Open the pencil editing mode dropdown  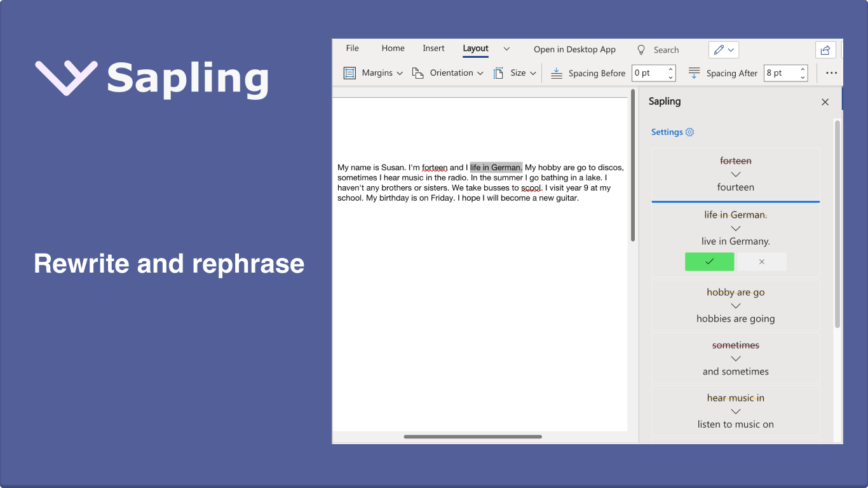click(x=724, y=50)
